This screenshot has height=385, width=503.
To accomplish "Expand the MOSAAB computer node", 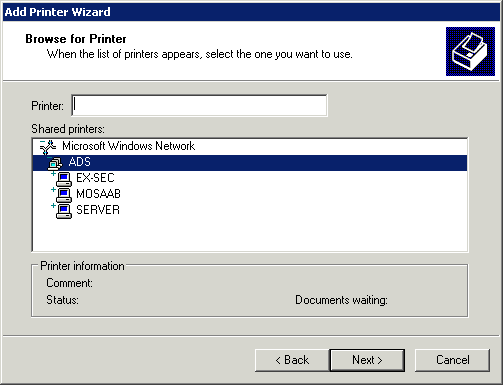I will [x=53, y=190].
